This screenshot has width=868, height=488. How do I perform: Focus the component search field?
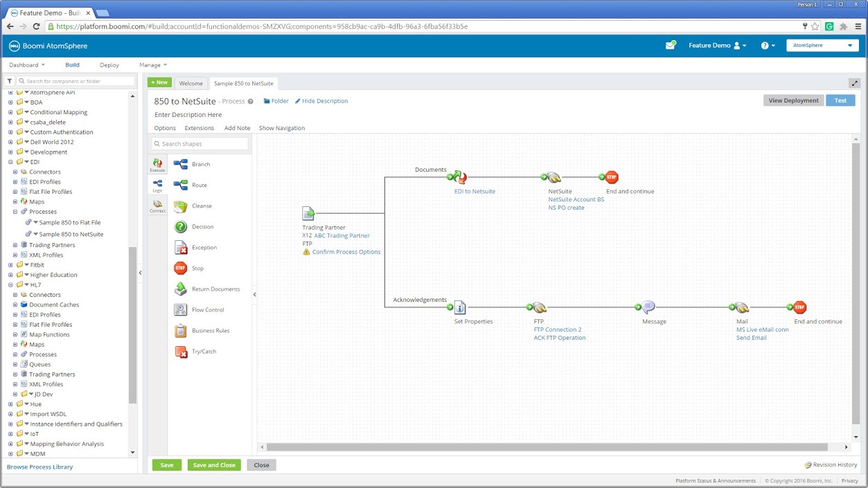pyautogui.click(x=76, y=81)
